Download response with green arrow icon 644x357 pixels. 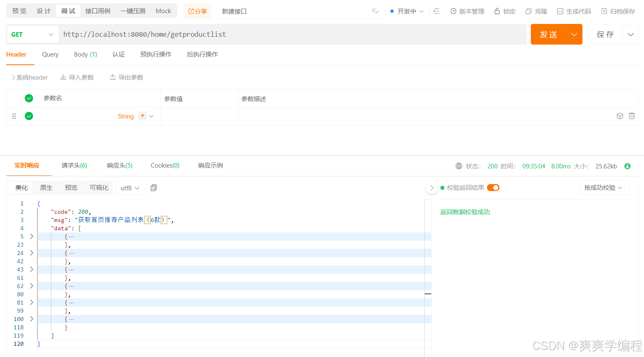click(x=627, y=166)
